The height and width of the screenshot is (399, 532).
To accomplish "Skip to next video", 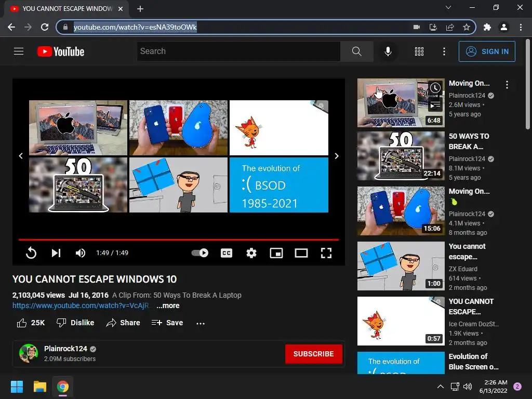I will point(56,253).
